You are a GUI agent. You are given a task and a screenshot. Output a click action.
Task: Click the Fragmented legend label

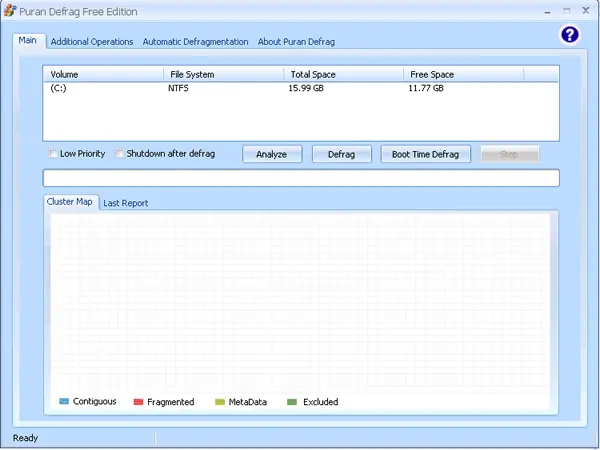coord(171,402)
